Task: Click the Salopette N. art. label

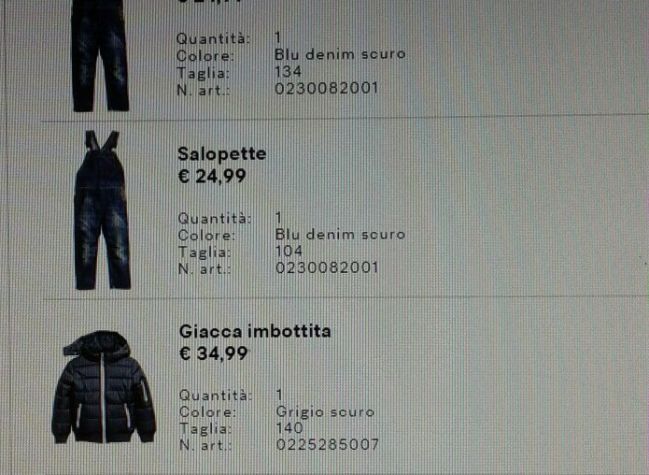Action: tap(204, 269)
